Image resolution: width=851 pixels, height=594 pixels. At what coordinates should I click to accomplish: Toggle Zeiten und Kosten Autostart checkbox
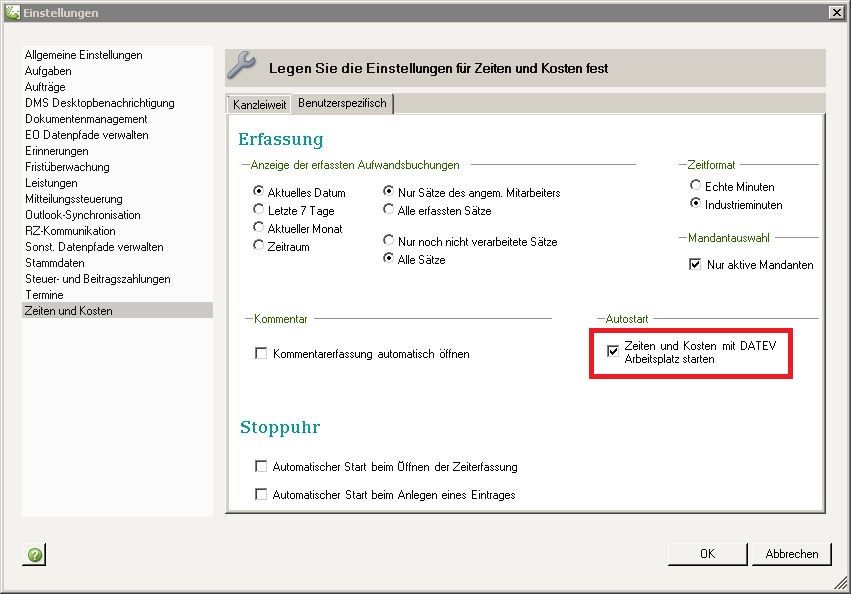613,351
